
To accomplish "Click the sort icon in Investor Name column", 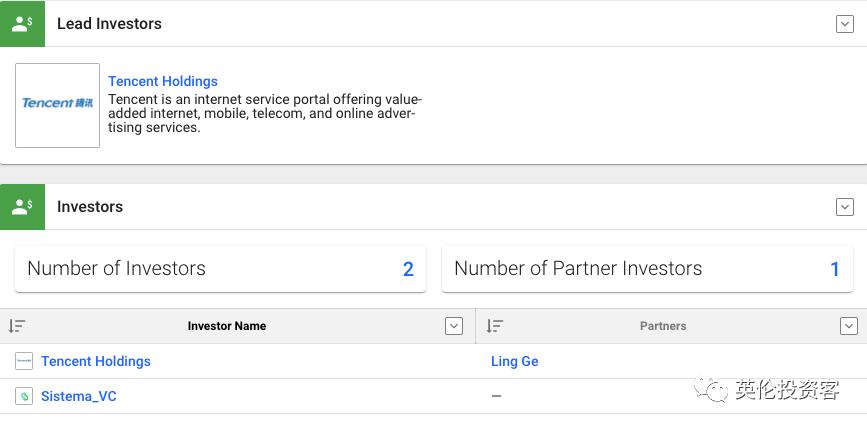I will pyautogui.click(x=17, y=326).
